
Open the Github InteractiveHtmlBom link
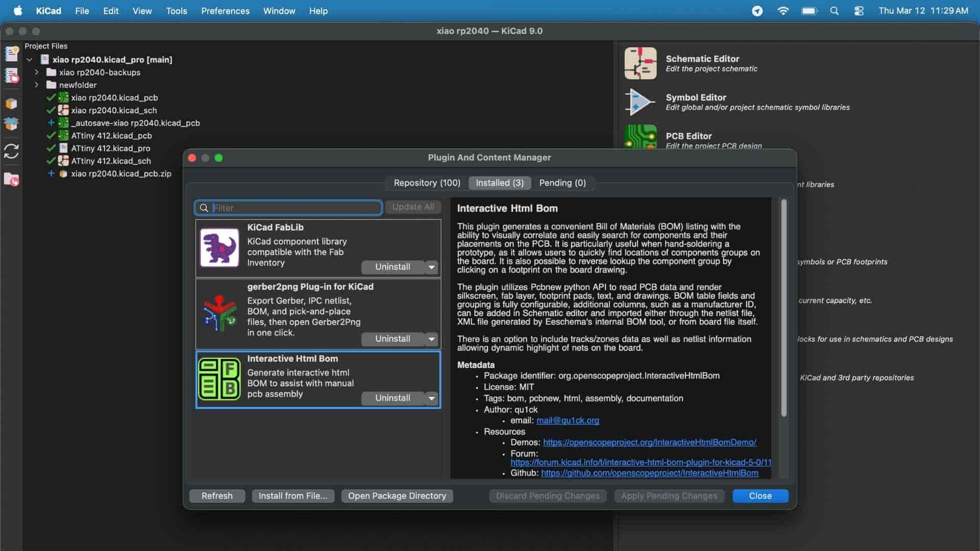pyautogui.click(x=649, y=473)
